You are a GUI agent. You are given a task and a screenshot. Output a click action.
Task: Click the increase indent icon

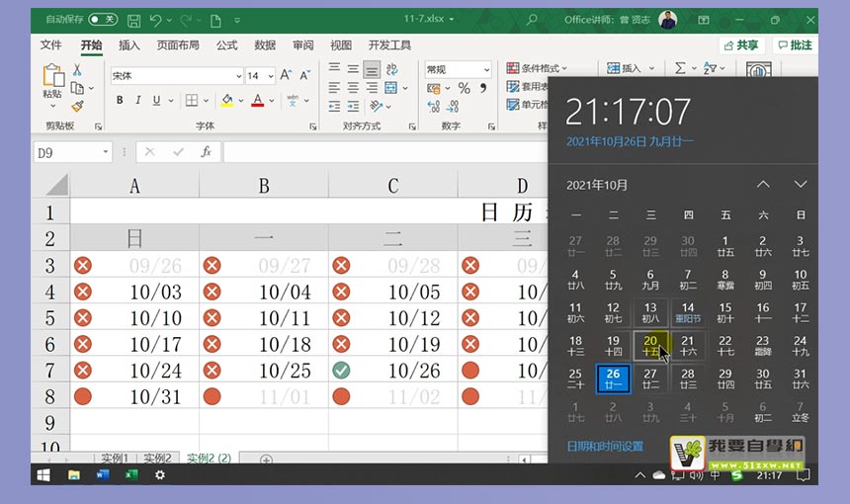point(353,106)
